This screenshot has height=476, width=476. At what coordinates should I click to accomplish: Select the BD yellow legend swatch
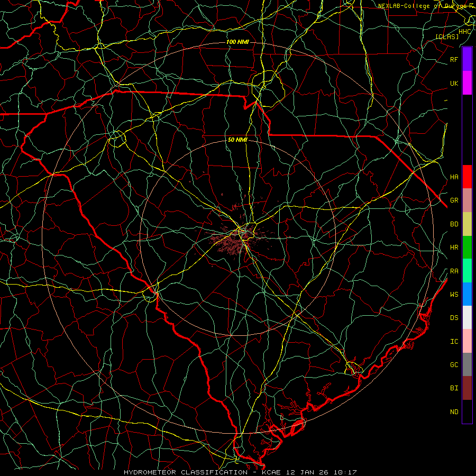pos(467,224)
